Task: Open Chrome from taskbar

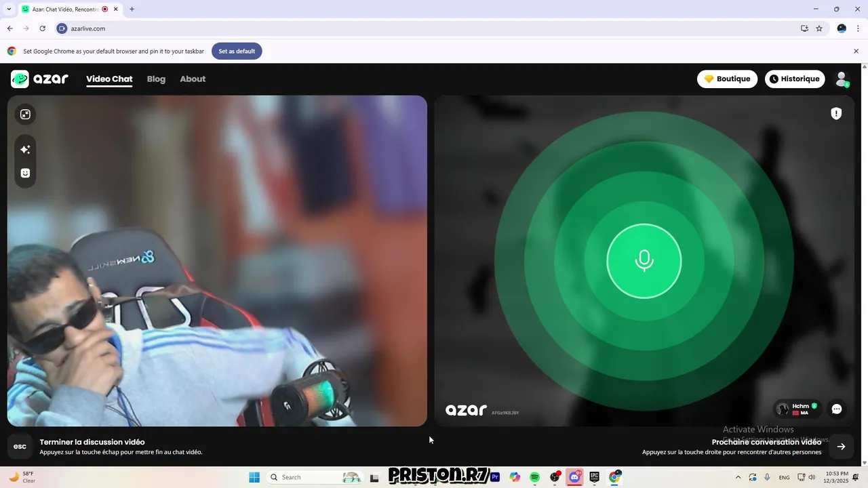Action: (x=614, y=477)
